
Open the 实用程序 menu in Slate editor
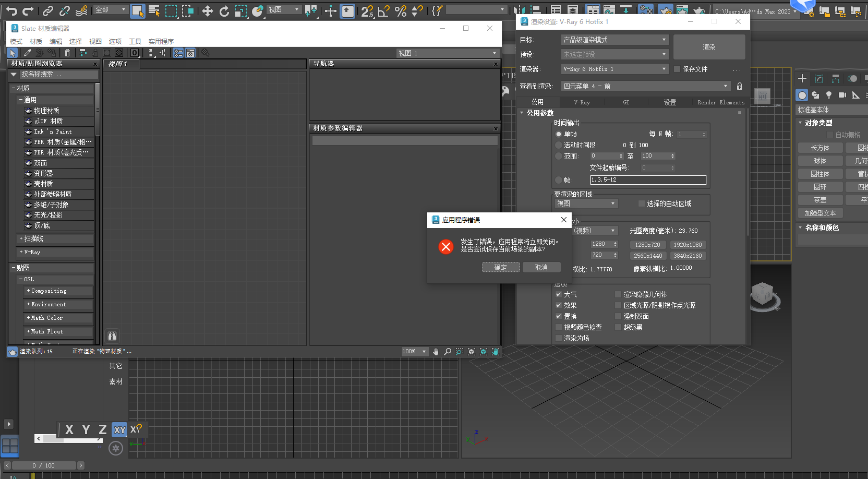pyautogui.click(x=161, y=42)
